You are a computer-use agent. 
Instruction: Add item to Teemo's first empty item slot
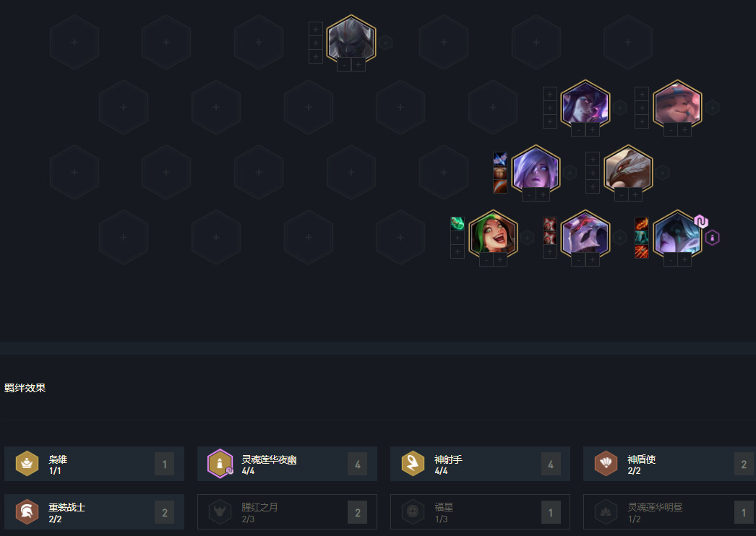[642, 94]
